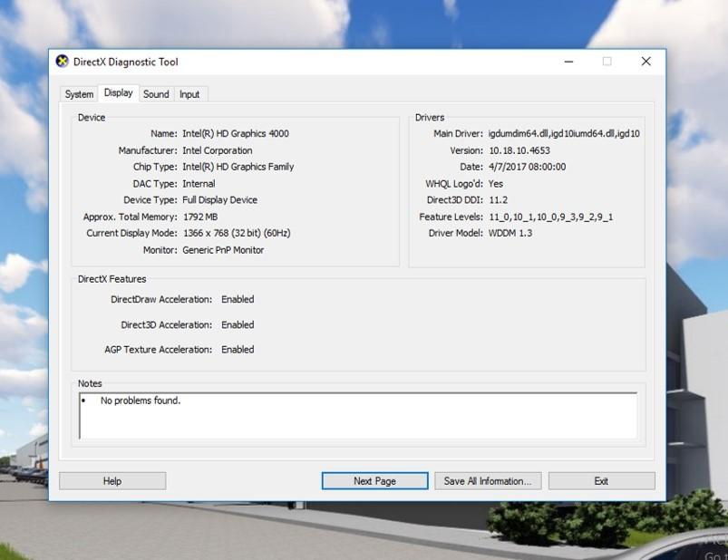This screenshot has width=728, height=560.
Task: Click driver version '10.18.10.4653'
Action: (x=519, y=150)
